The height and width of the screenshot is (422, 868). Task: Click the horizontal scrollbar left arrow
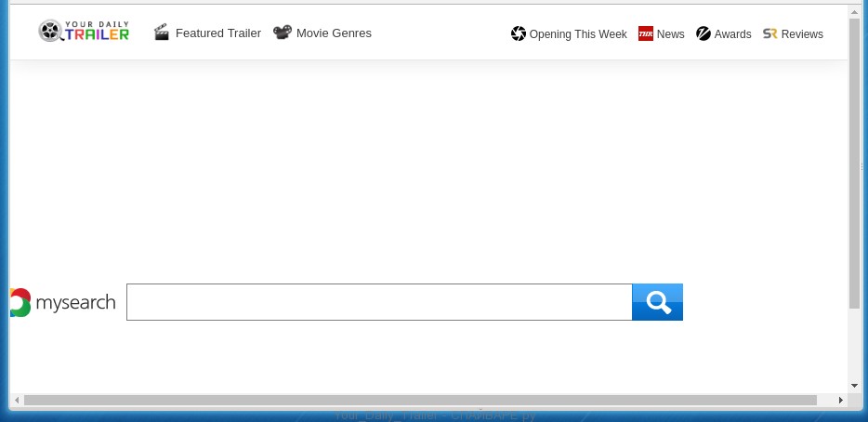[17, 400]
